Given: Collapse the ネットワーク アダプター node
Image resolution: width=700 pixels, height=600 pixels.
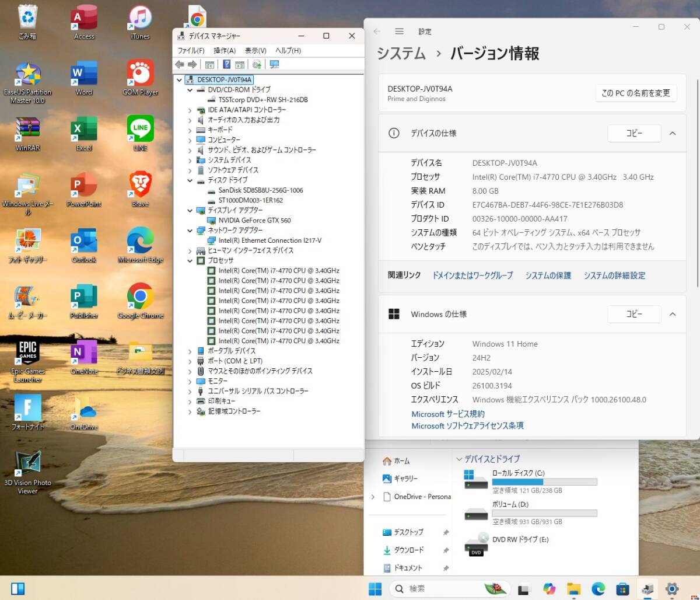Looking at the screenshot, I should [190, 231].
